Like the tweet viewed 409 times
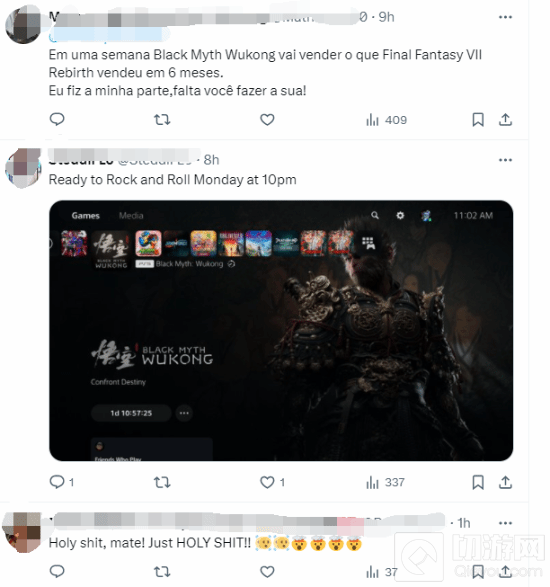 [x=267, y=120]
